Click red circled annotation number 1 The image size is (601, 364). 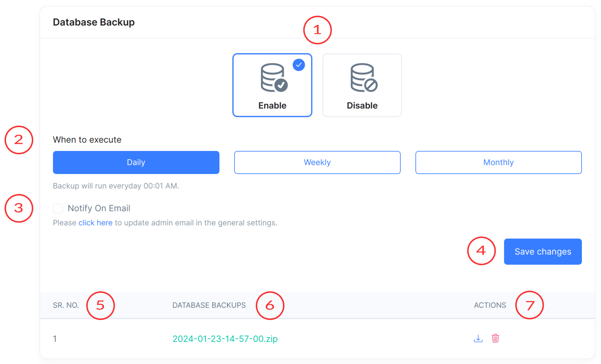(x=317, y=30)
